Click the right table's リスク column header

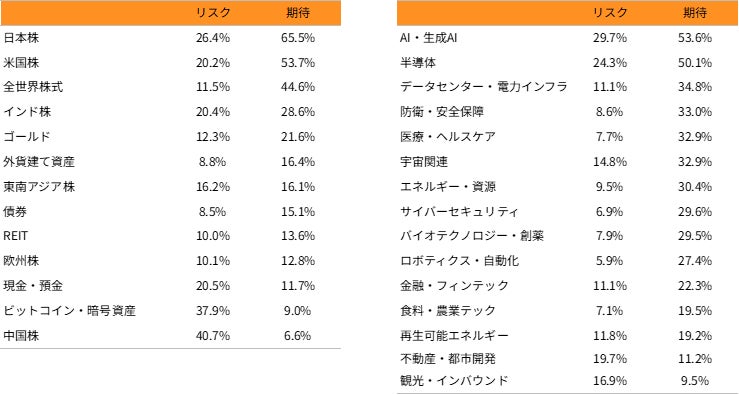[610, 13]
